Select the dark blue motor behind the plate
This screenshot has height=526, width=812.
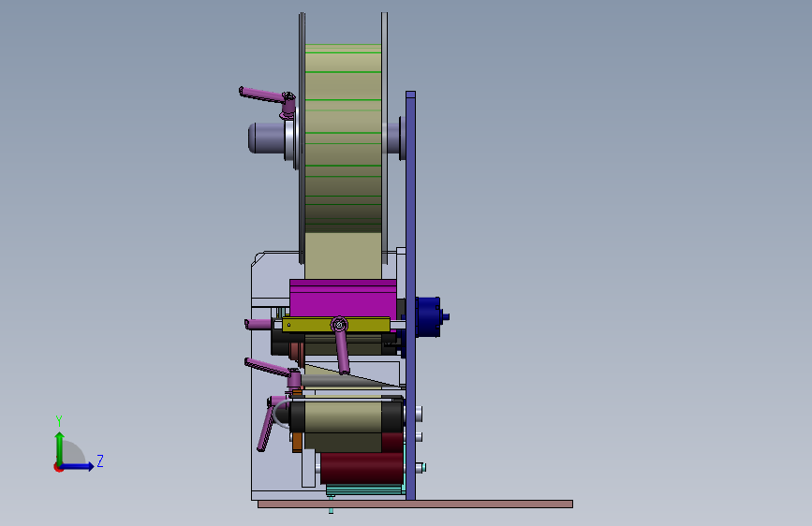pos(430,317)
